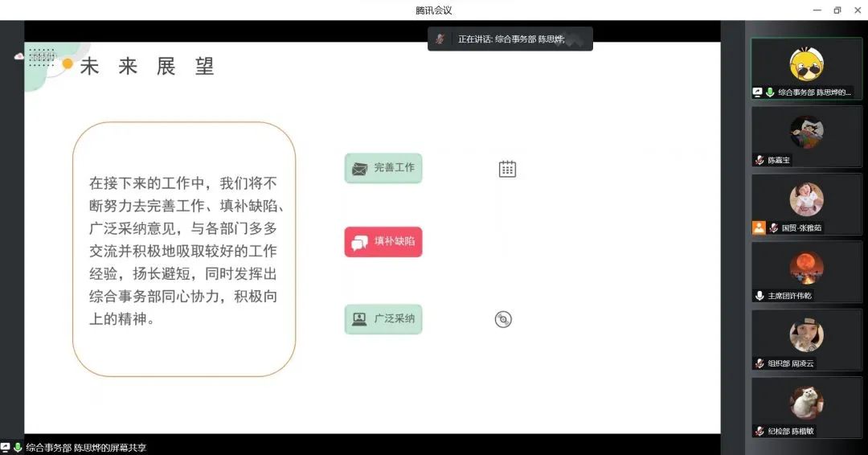
Task: Click the calendar icon on the slide
Action: (507, 169)
